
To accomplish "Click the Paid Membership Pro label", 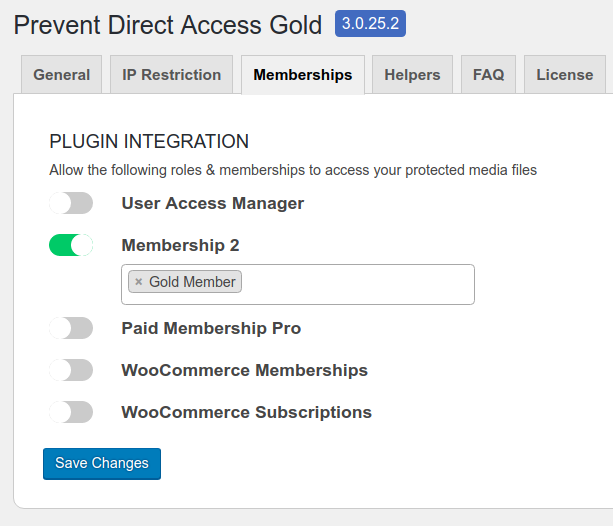I will (x=211, y=328).
